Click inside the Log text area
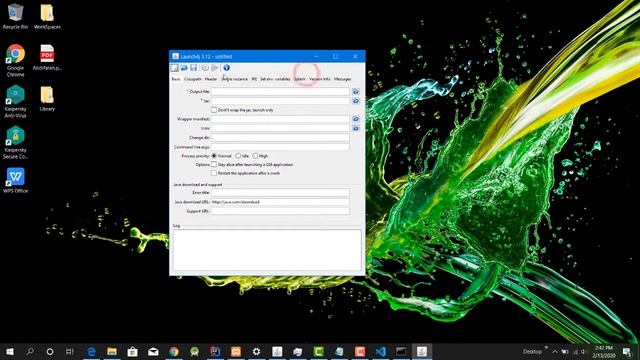 pos(267,250)
